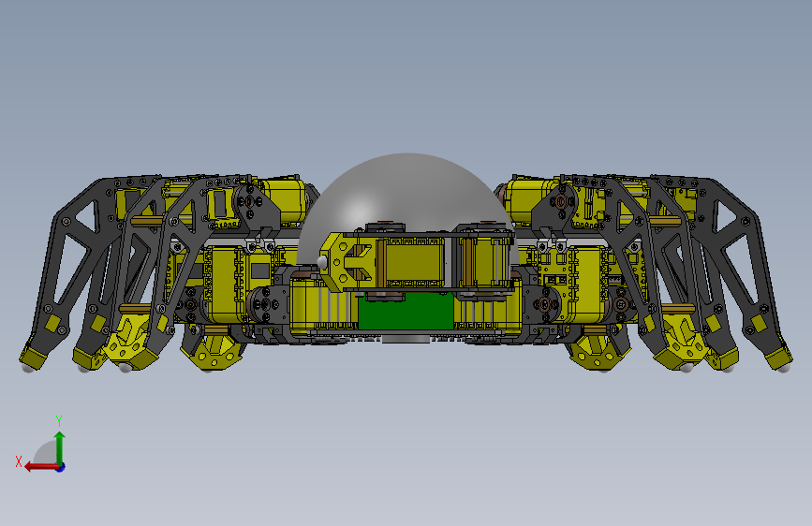This screenshot has width=812, height=526.
Task: Click the blue Z axis dot at triad origin
Action: pos(61,467)
